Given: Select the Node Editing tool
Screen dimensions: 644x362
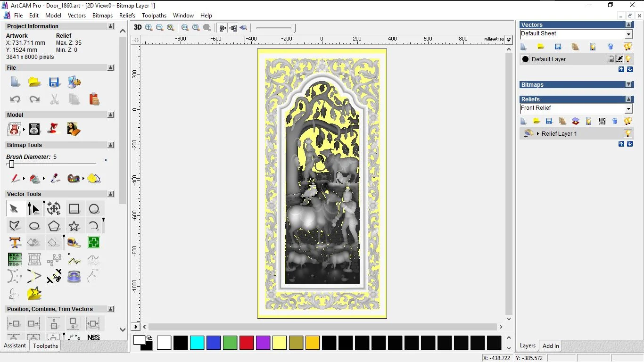Looking at the screenshot, I should (x=34, y=208).
